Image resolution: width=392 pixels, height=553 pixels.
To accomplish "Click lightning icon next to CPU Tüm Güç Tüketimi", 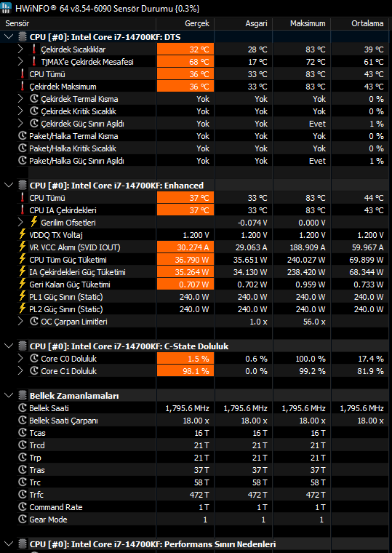I will point(23,260).
